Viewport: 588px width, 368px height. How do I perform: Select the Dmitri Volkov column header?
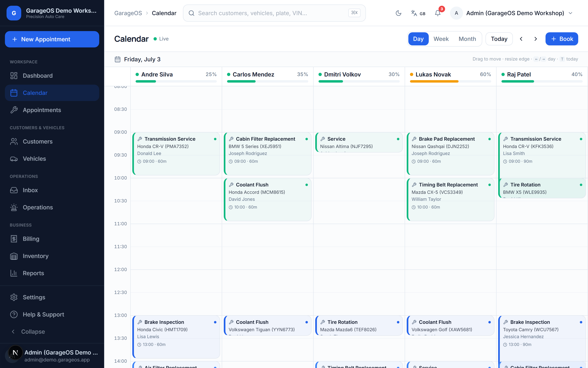click(359, 76)
